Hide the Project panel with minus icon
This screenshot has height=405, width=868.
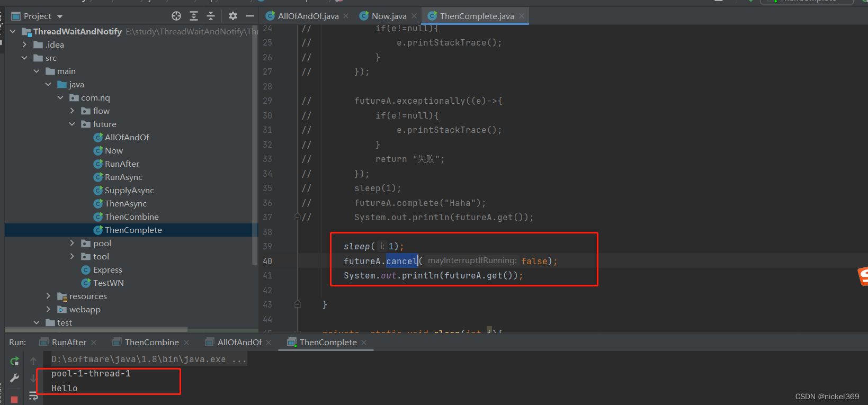click(x=250, y=16)
